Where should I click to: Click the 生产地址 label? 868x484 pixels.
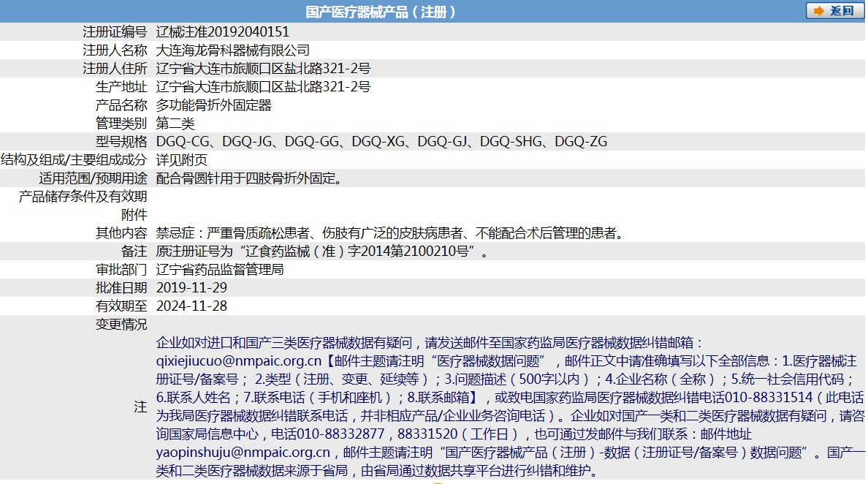pyautogui.click(x=121, y=87)
